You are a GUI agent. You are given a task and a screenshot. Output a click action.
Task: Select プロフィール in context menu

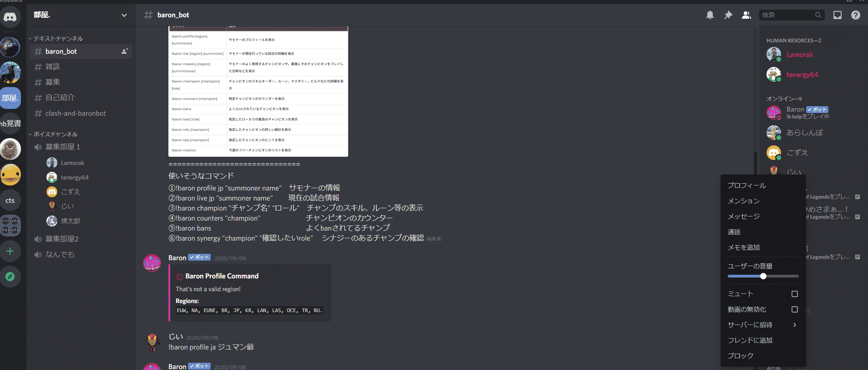point(763,185)
